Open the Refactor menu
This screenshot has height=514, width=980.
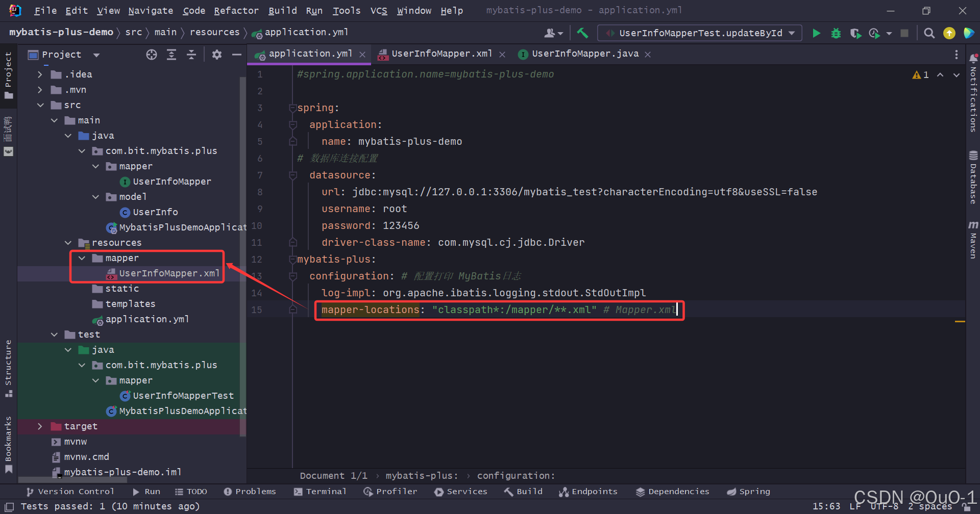point(236,11)
